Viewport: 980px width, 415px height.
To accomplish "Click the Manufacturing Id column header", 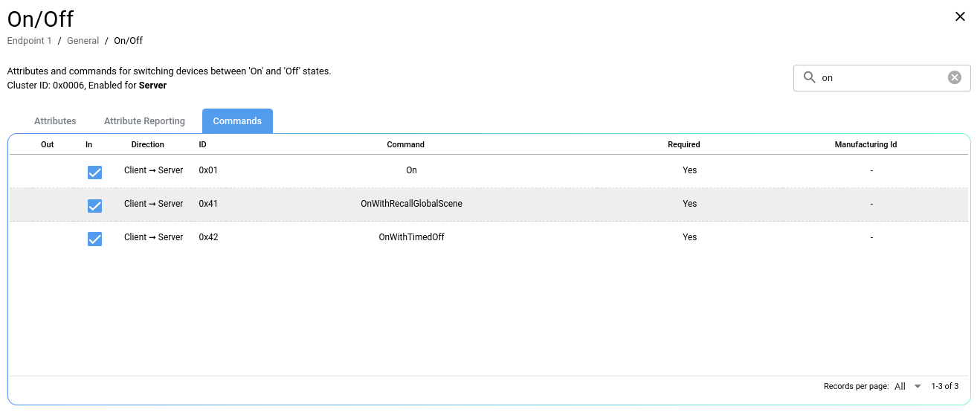I will pos(865,144).
